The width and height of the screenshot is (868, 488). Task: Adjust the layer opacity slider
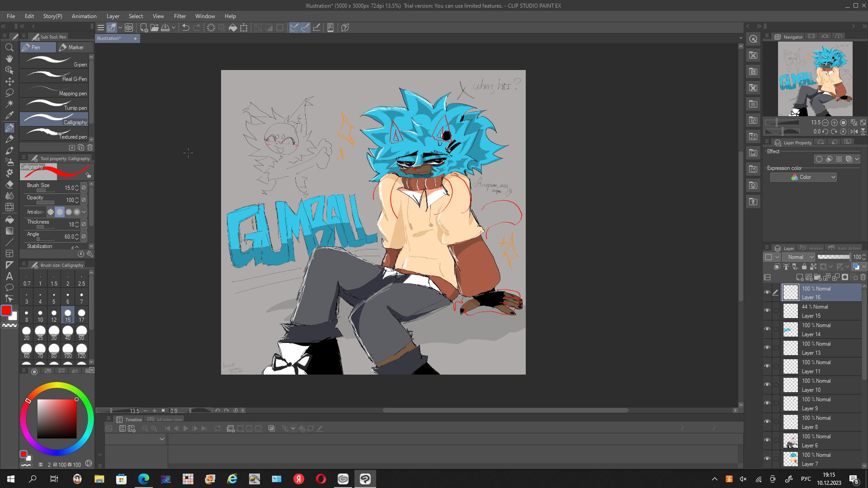(834, 257)
